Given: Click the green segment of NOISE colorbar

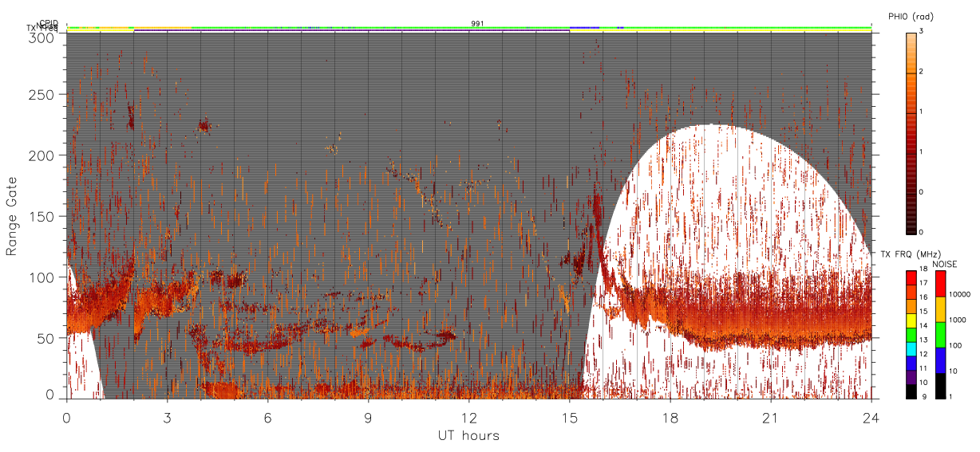Looking at the screenshot, I should point(941,335).
